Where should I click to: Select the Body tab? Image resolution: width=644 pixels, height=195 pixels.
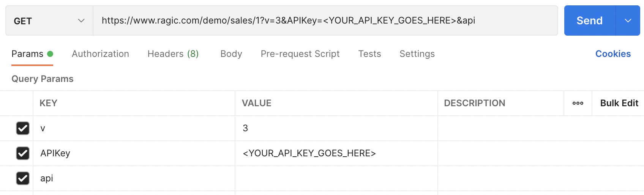[x=231, y=54]
